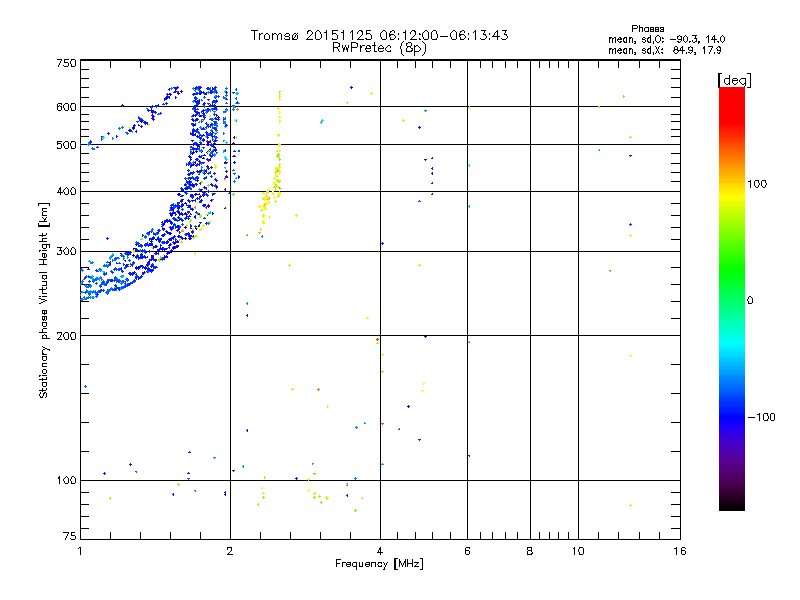
Task: Click the colorbar '0' tick label
Action: 750,301
